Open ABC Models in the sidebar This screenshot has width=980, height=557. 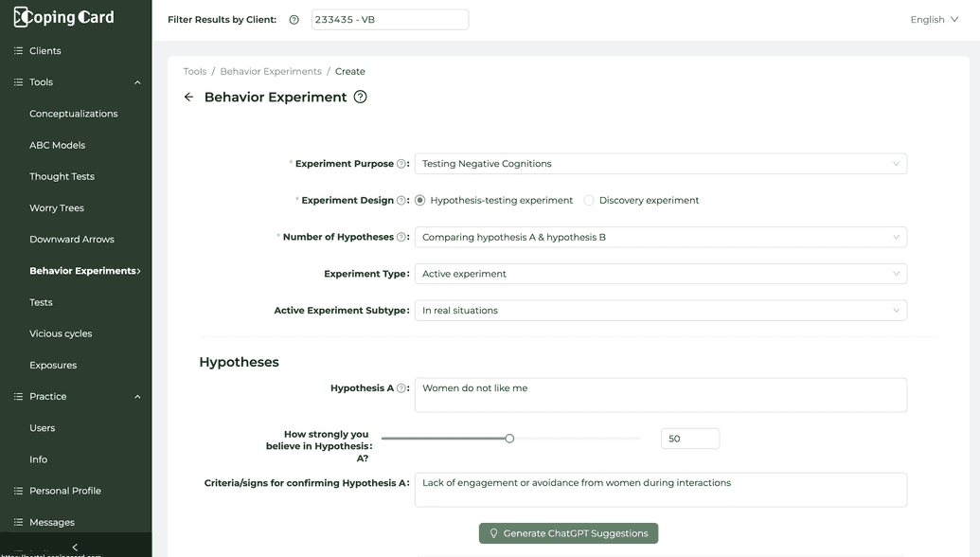(57, 145)
